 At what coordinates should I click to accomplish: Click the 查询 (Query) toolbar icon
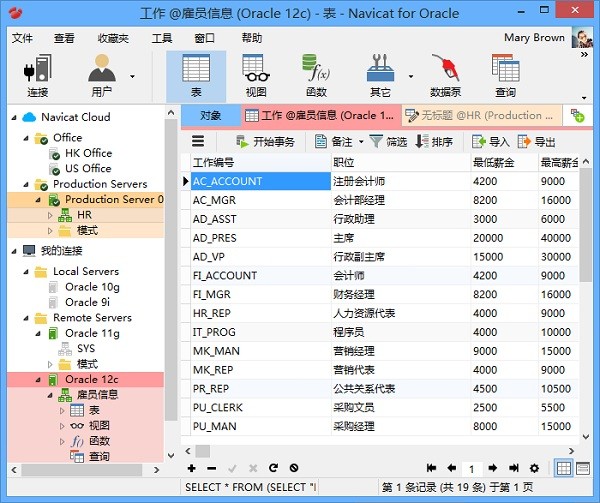(505, 75)
